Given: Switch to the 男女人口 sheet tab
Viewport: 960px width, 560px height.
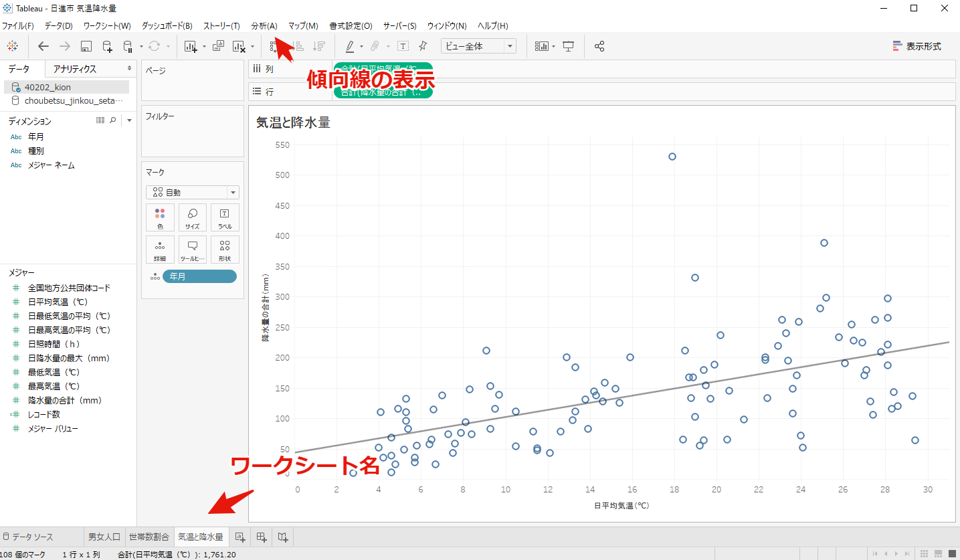Looking at the screenshot, I should pos(104,537).
